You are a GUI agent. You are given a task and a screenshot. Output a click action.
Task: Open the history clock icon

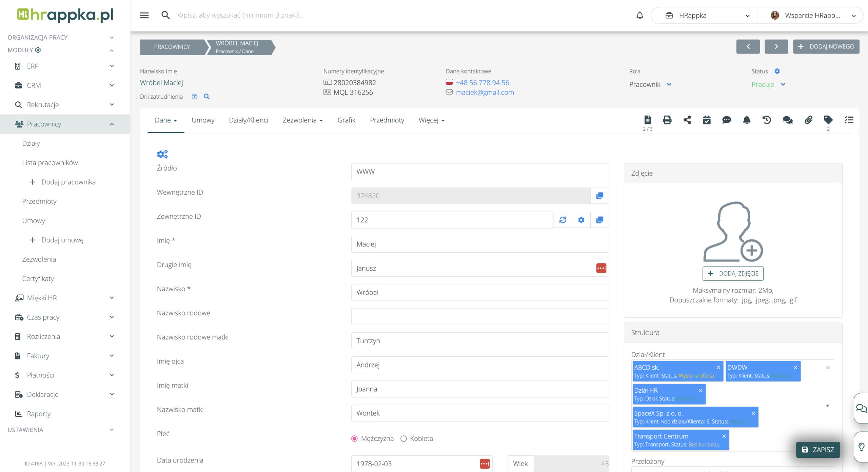tap(767, 120)
